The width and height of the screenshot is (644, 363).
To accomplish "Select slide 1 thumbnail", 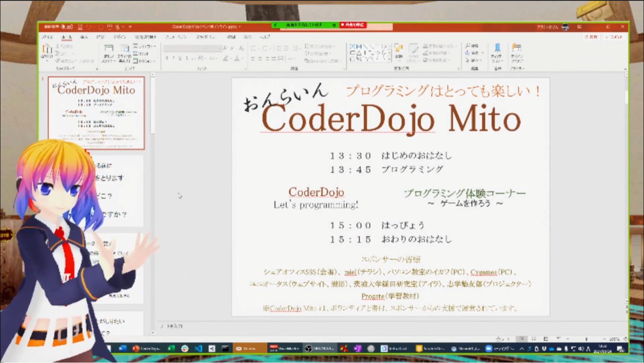I will (96, 112).
